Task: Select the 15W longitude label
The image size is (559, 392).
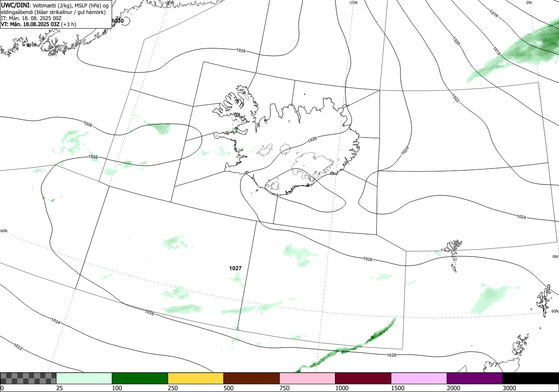Action: [354, 3]
